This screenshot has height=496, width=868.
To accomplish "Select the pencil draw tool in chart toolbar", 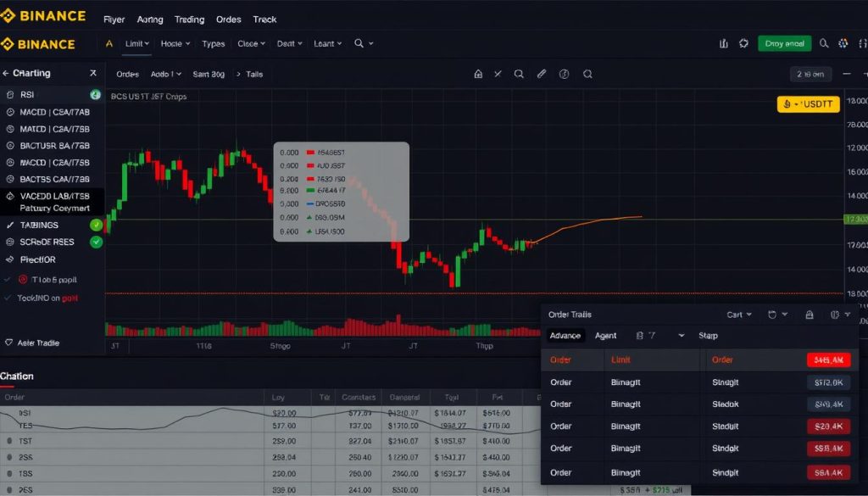I will click(x=542, y=74).
